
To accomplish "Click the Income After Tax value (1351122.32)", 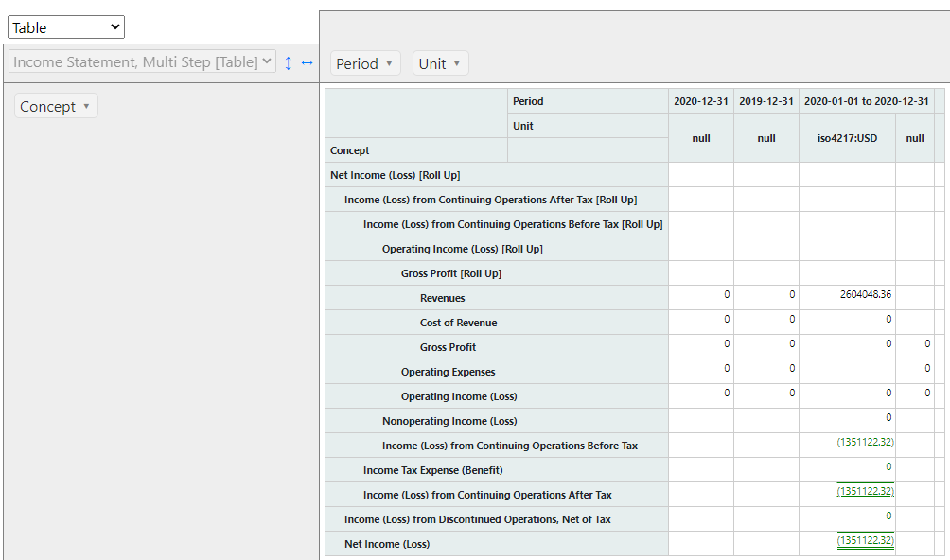I will coord(865,491).
